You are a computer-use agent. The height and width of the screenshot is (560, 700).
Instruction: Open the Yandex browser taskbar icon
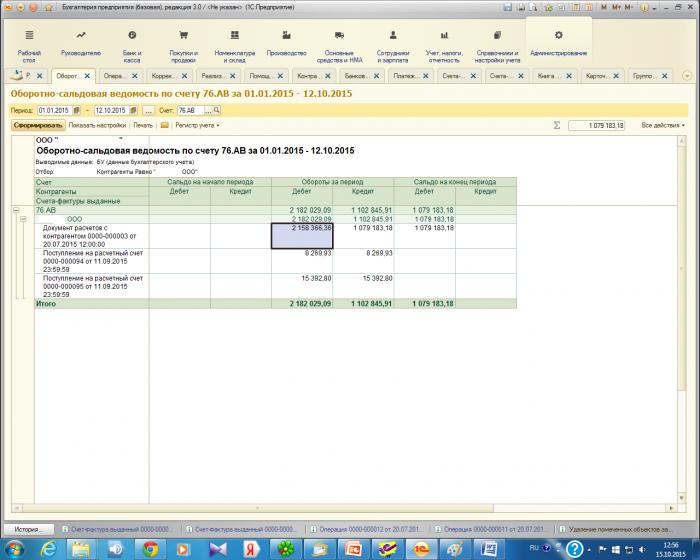pos(251,549)
